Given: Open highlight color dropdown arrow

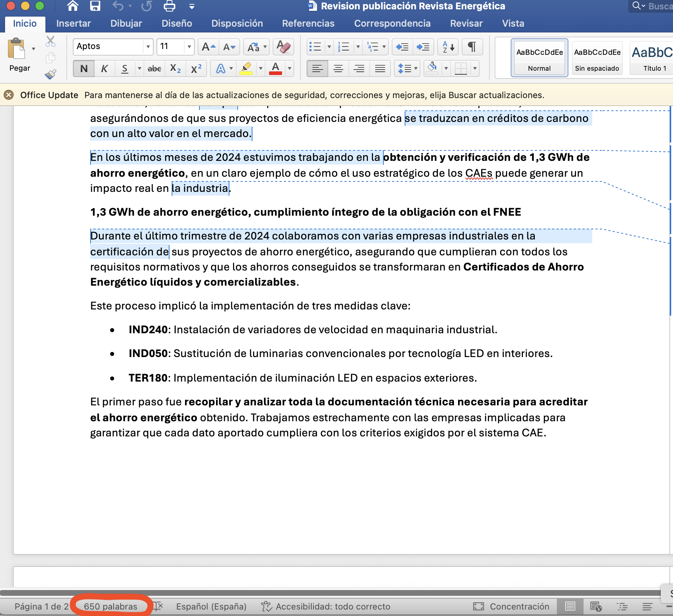Looking at the screenshot, I should [x=260, y=69].
